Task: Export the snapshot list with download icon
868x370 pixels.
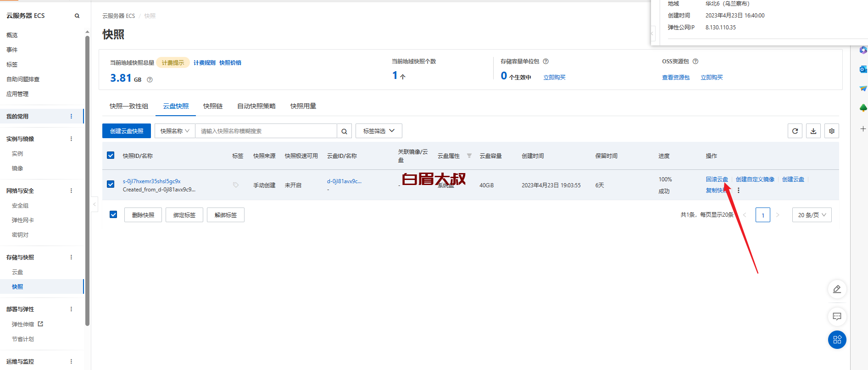Action: (x=813, y=131)
